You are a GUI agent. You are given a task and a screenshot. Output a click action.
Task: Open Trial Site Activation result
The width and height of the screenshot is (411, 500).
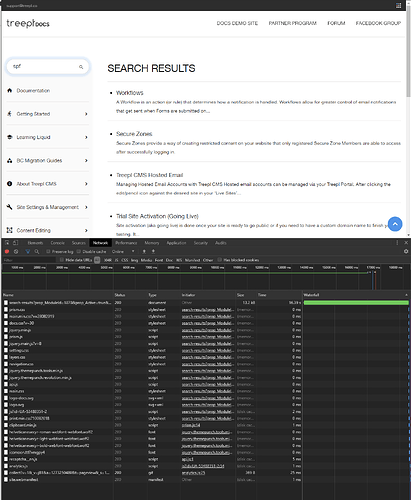click(x=157, y=216)
